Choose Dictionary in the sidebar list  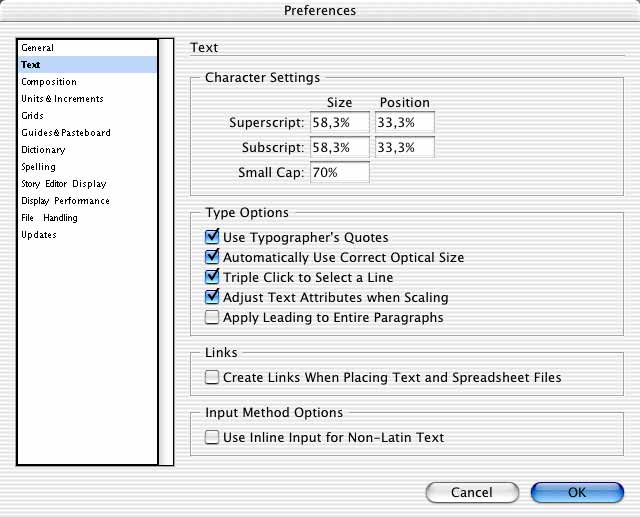[43, 150]
